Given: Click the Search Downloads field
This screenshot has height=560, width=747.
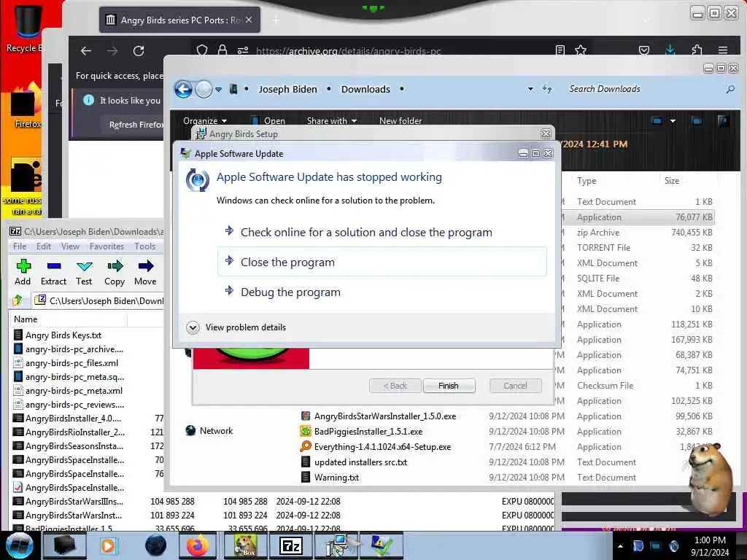Looking at the screenshot, I should pos(643,89).
